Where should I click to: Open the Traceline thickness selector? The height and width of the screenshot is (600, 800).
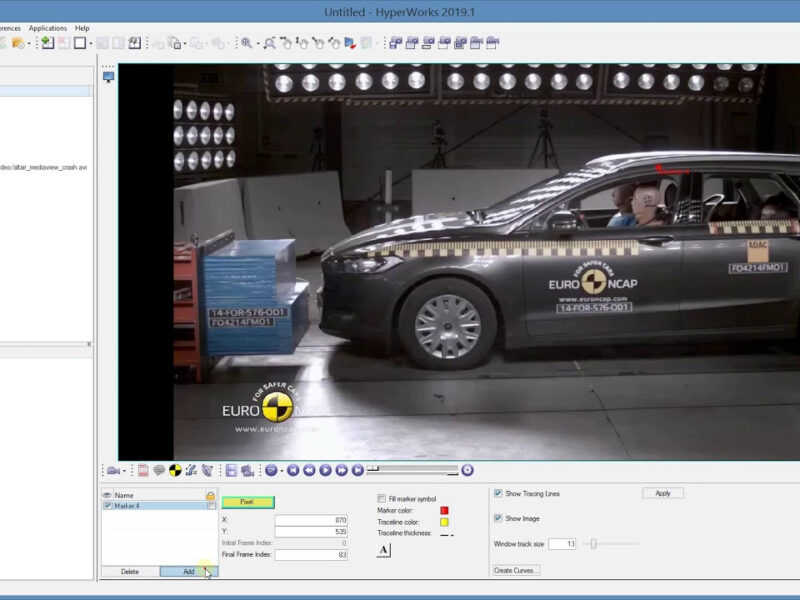point(447,534)
